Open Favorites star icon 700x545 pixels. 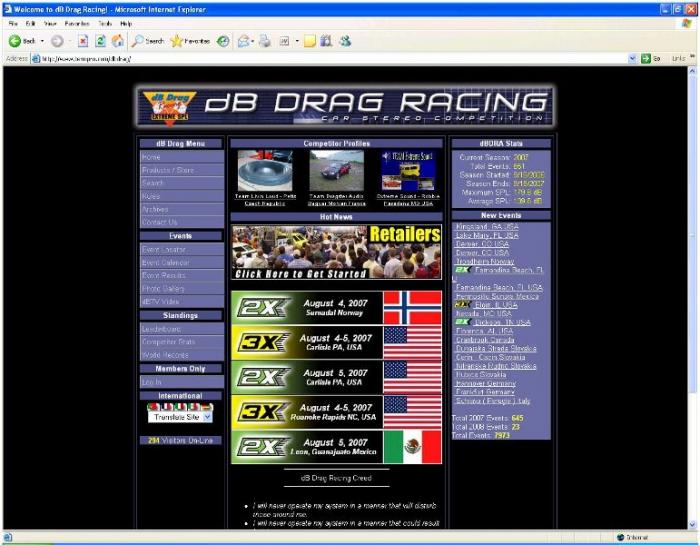pyautogui.click(x=177, y=41)
